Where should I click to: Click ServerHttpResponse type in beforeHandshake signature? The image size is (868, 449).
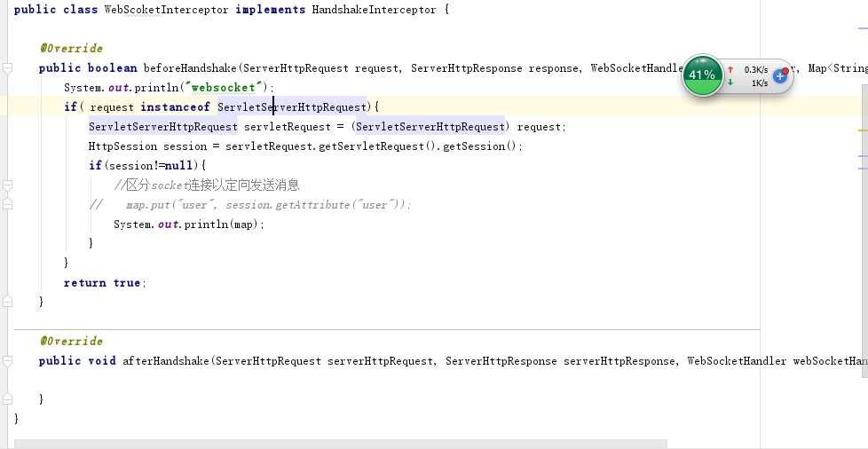466,68
